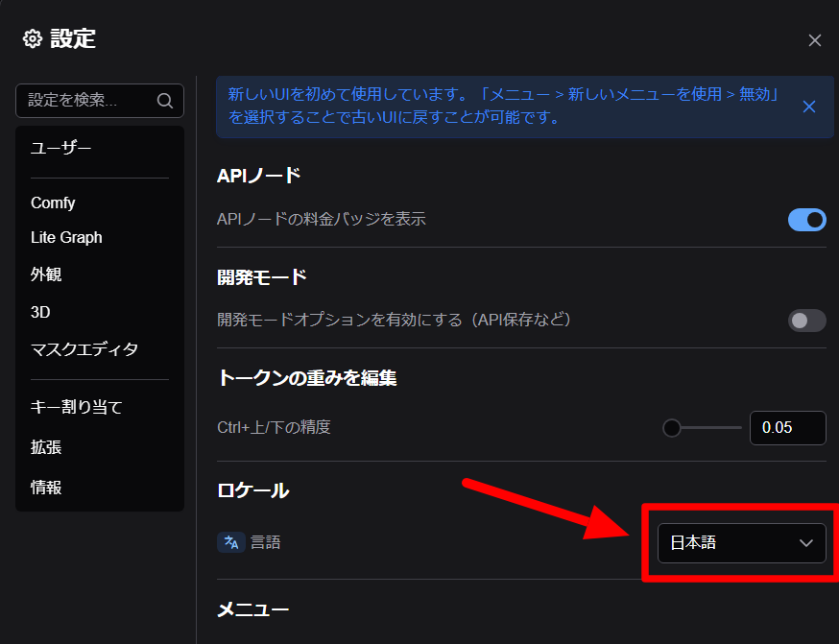Disable API node pricing badge toggle
This screenshot has height=644, width=839.
pos(806,220)
